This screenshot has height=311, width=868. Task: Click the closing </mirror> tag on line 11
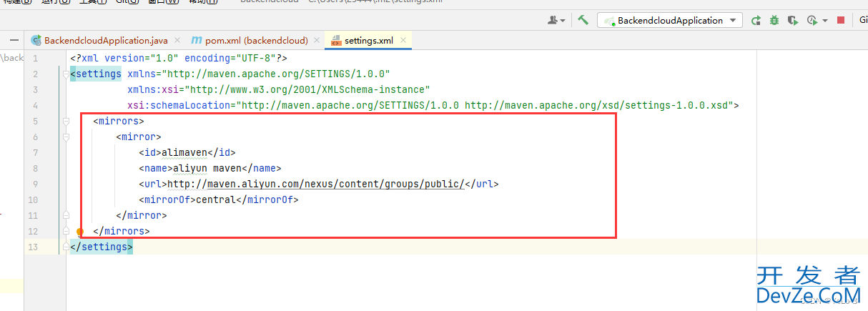[x=141, y=215]
